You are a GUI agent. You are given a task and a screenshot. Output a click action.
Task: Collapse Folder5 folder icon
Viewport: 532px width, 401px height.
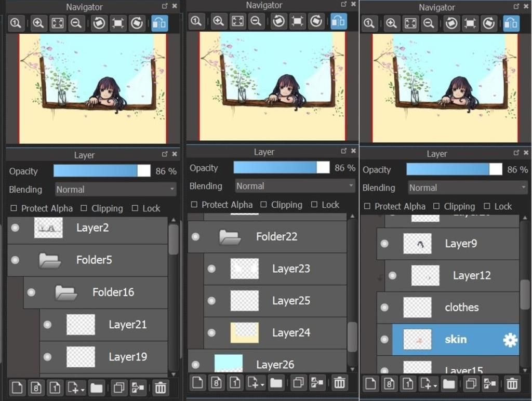(50, 260)
